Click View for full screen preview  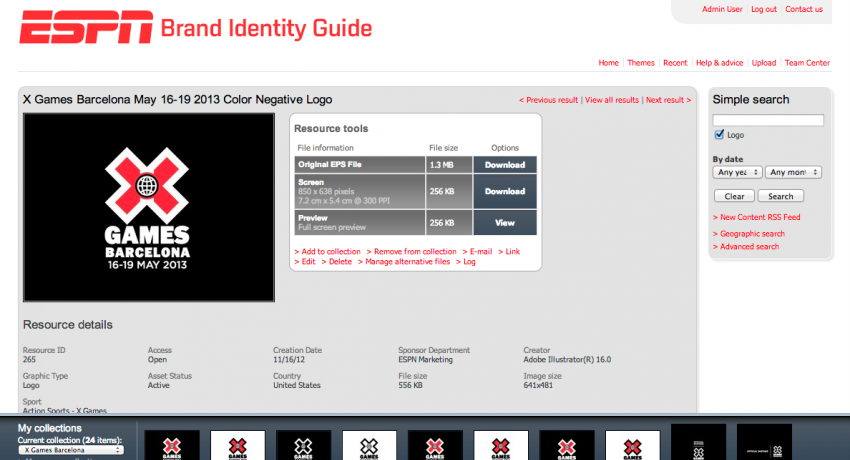(505, 223)
